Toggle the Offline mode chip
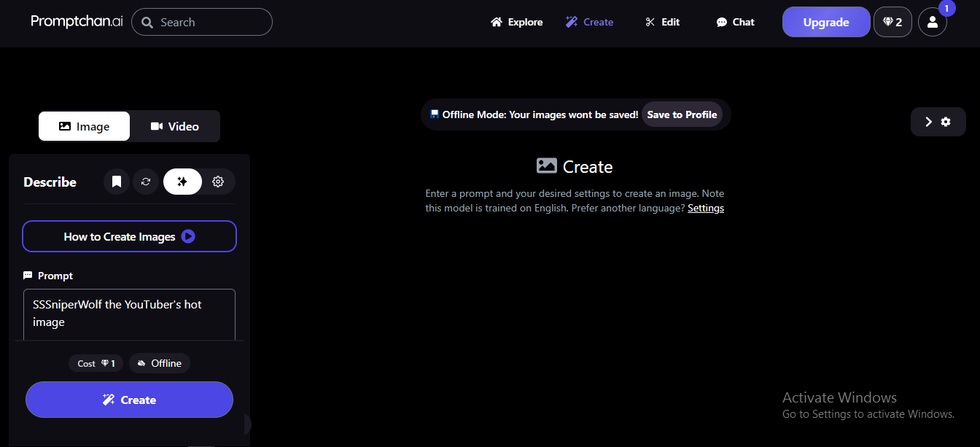 coord(160,363)
